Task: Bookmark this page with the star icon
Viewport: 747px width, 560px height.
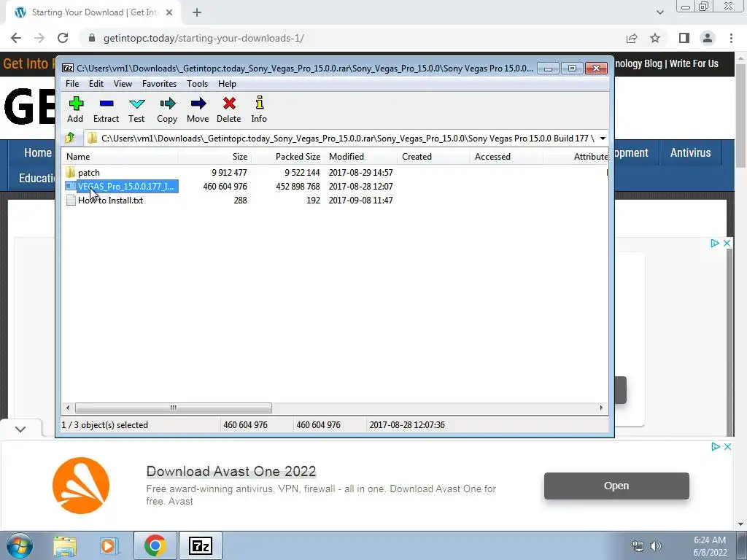Action: coord(655,38)
